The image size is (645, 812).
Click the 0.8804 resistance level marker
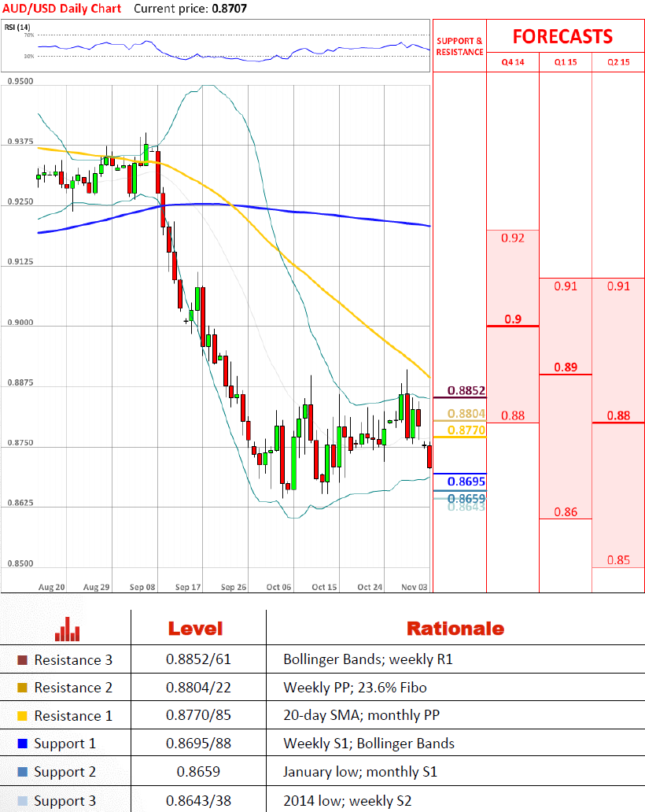pyautogui.click(x=466, y=414)
